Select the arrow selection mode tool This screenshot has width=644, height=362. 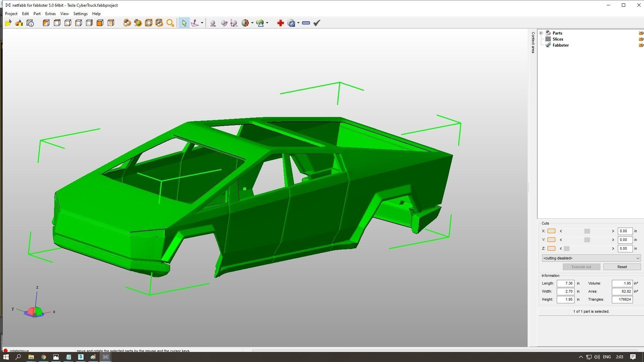[x=184, y=23]
